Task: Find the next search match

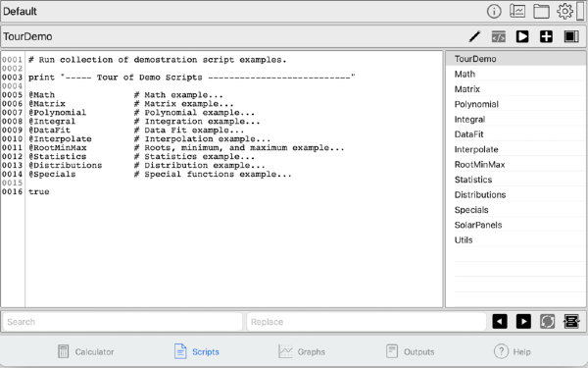Action: 523,322
